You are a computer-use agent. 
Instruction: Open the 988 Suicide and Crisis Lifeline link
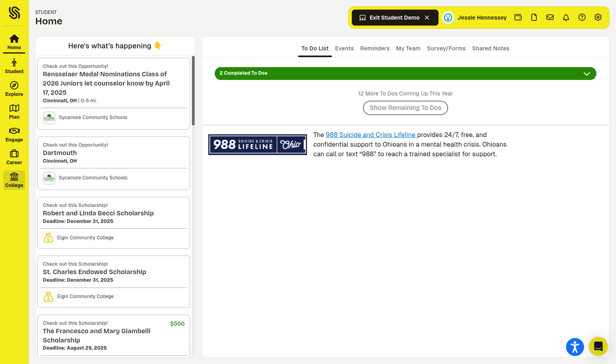371,135
